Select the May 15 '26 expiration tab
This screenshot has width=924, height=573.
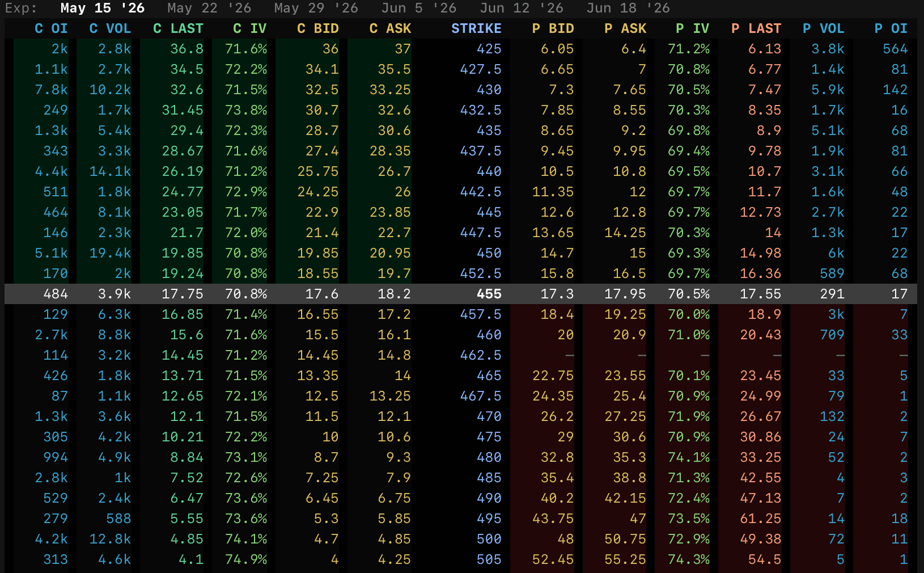tap(102, 8)
